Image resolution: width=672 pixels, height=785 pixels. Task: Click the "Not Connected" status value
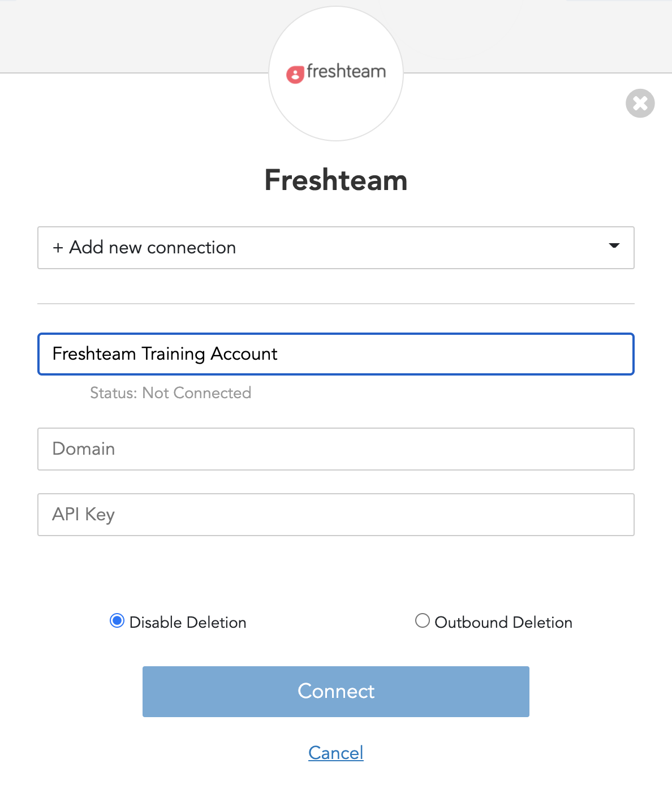click(196, 393)
